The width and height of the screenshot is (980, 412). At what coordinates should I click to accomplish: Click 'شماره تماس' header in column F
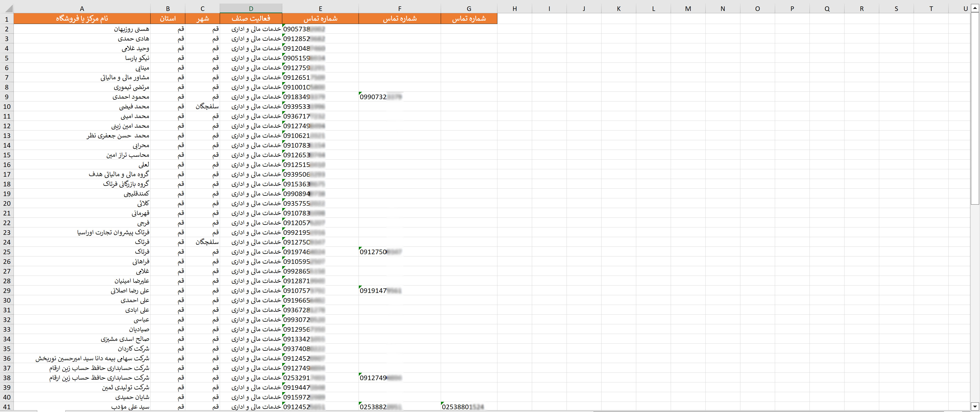pyautogui.click(x=399, y=19)
